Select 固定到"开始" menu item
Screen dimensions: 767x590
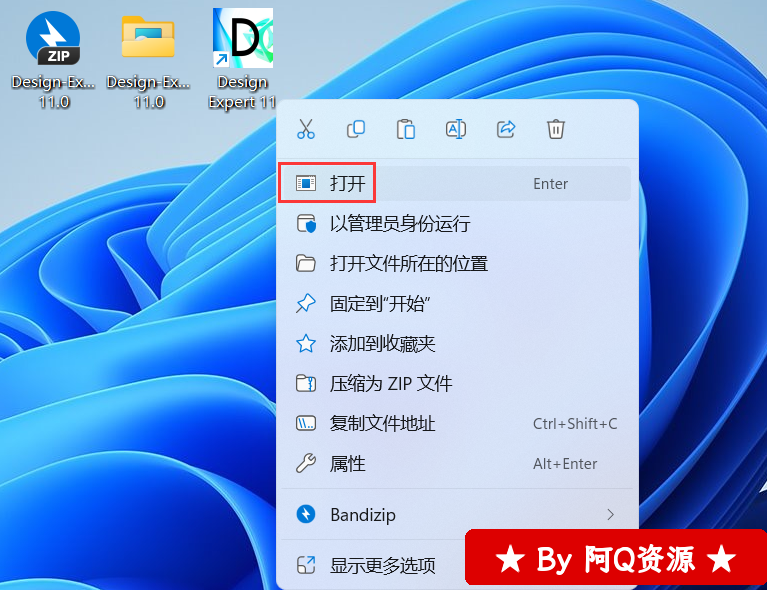point(455,304)
